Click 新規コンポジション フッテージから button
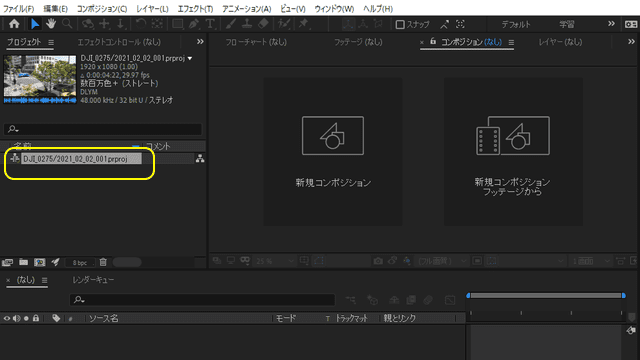This screenshot has width=640, height=360. pyautogui.click(x=513, y=152)
